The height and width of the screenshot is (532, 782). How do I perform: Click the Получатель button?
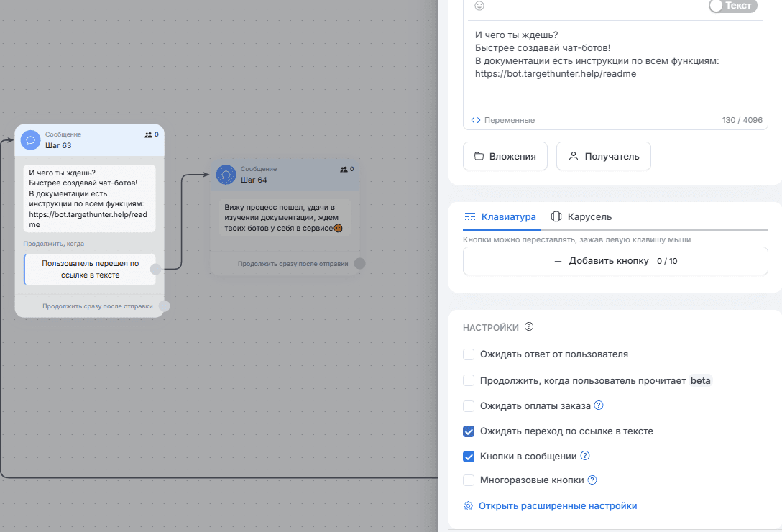click(604, 156)
